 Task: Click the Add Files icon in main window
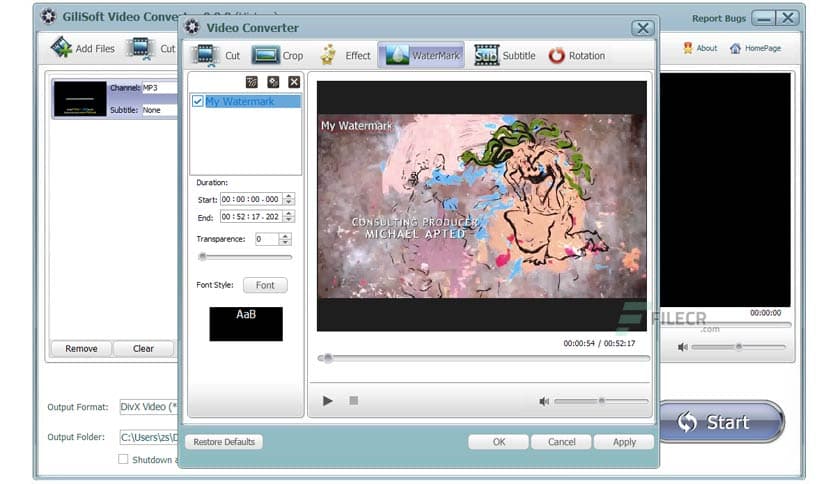61,47
